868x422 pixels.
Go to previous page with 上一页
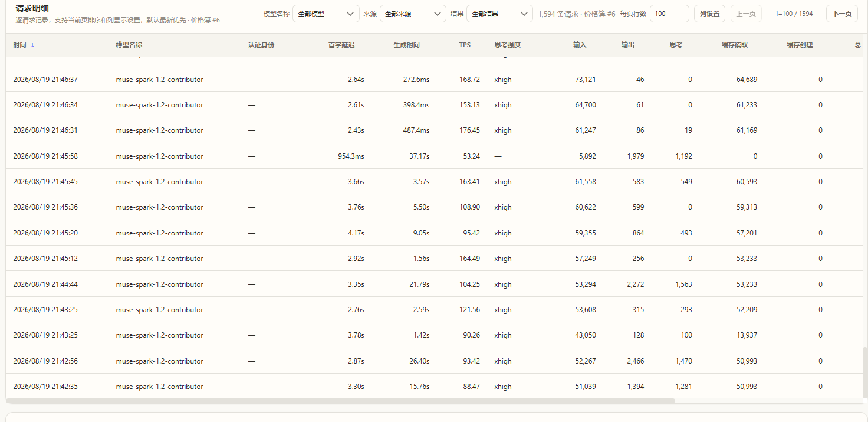(x=746, y=14)
